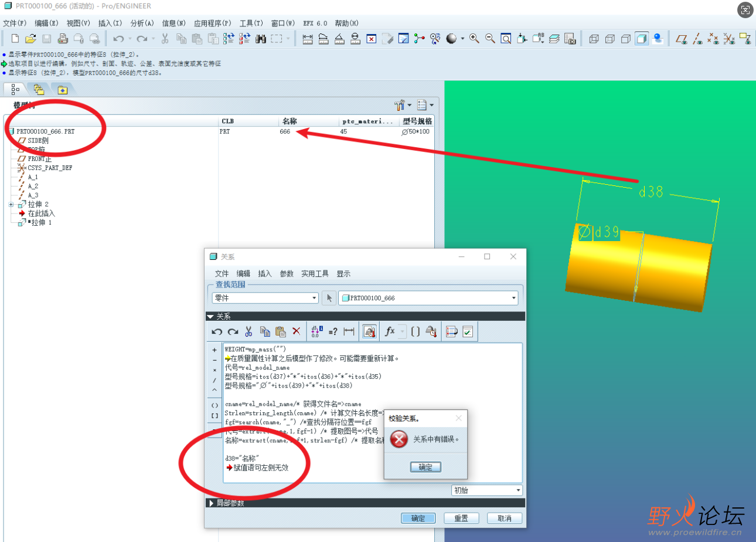This screenshot has width=756, height=542.
Task: Switch to wireframe display style
Action: pyautogui.click(x=594, y=39)
